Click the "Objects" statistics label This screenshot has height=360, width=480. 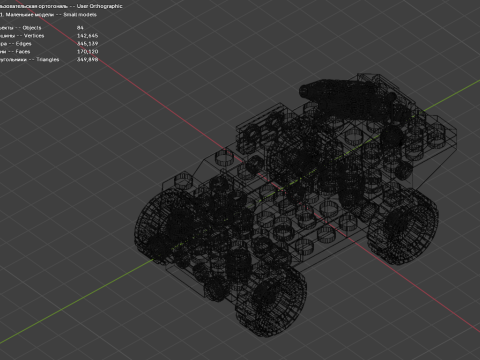(32, 28)
